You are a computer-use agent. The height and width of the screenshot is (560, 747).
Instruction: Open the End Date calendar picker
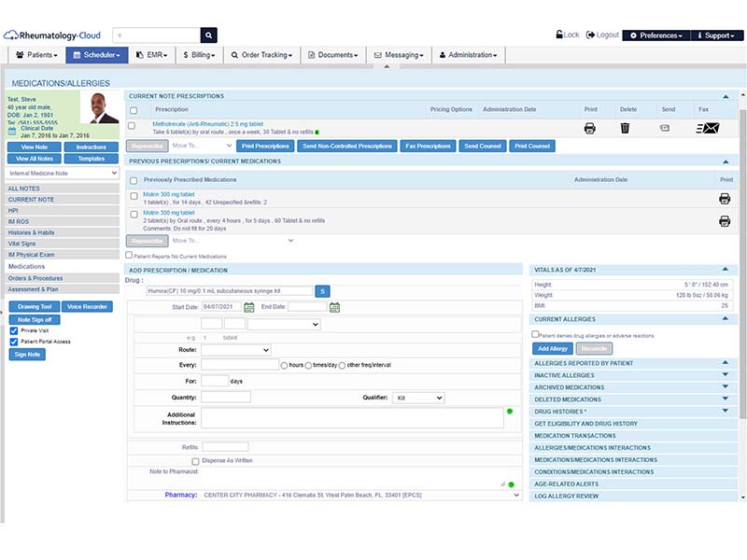coord(334,308)
